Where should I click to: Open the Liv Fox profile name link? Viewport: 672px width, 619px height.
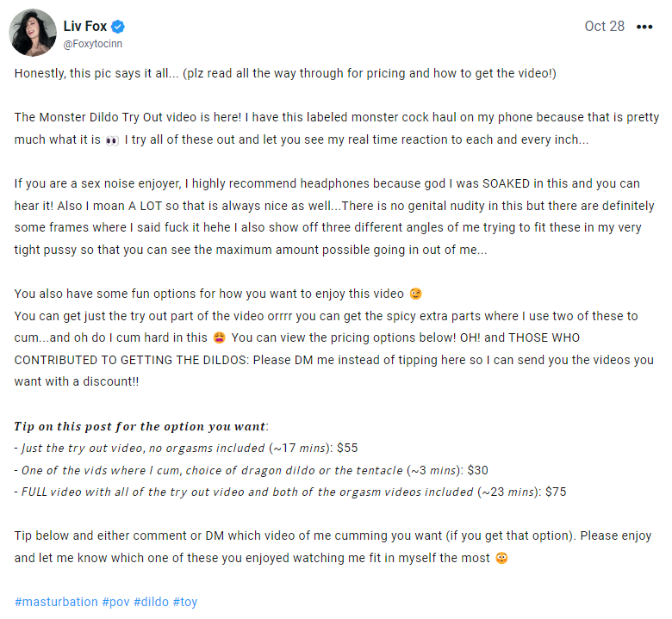click(84, 26)
